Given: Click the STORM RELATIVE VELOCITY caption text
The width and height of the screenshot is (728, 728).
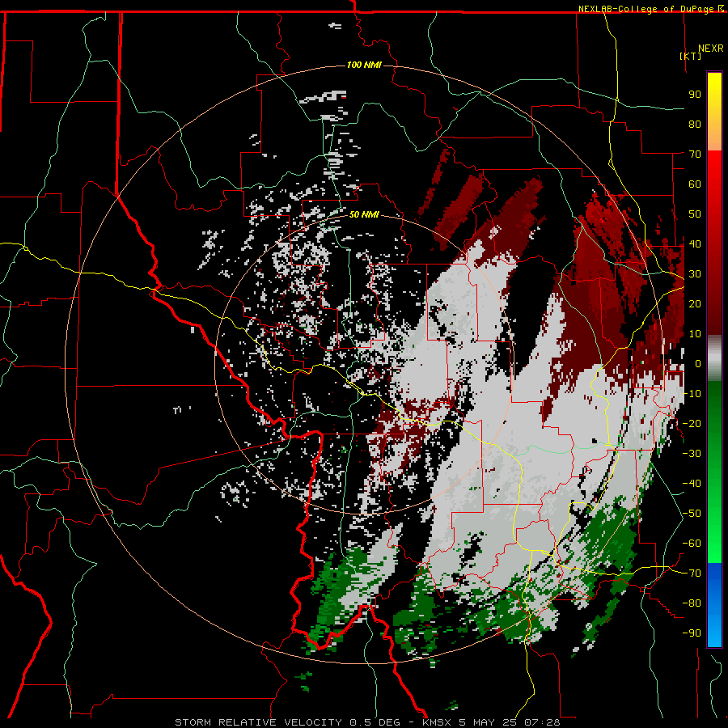Looking at the screenshot, I should tap(258, 722).
